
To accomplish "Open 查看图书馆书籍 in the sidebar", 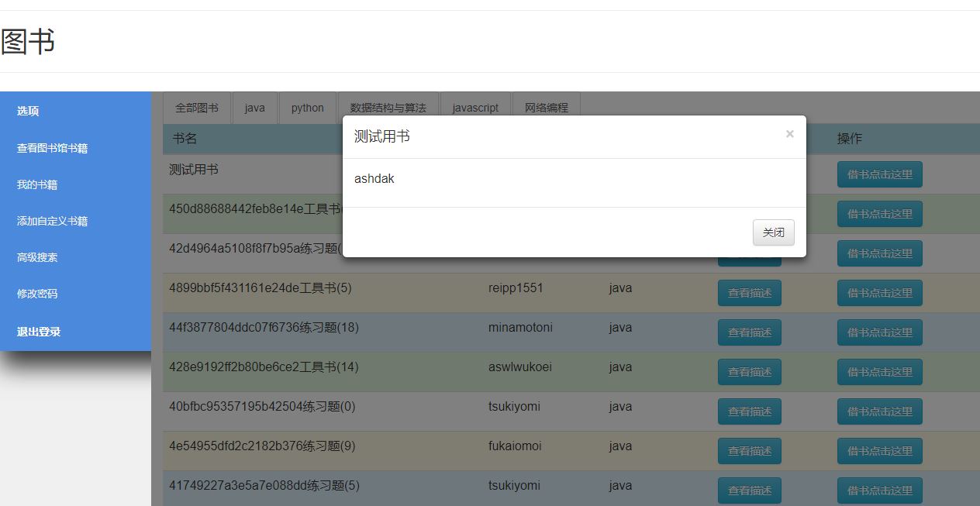I will 50,147.
